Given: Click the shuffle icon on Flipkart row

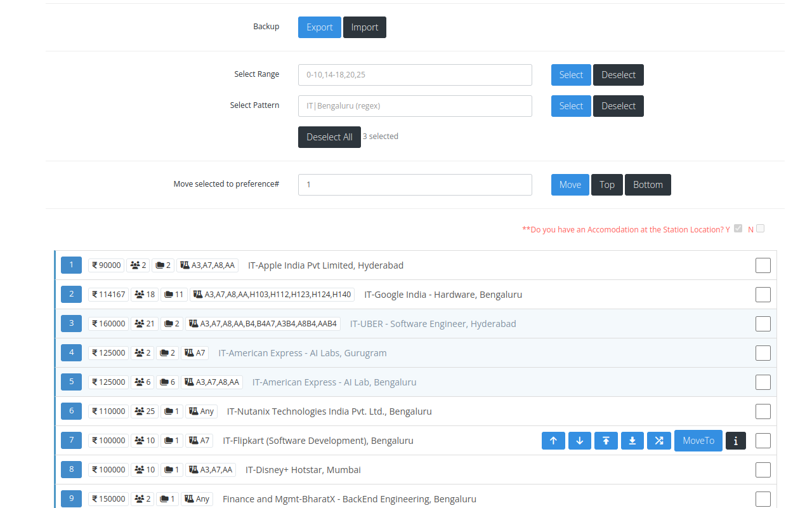Looking at the screenshot, I should (x=659, y=441).
